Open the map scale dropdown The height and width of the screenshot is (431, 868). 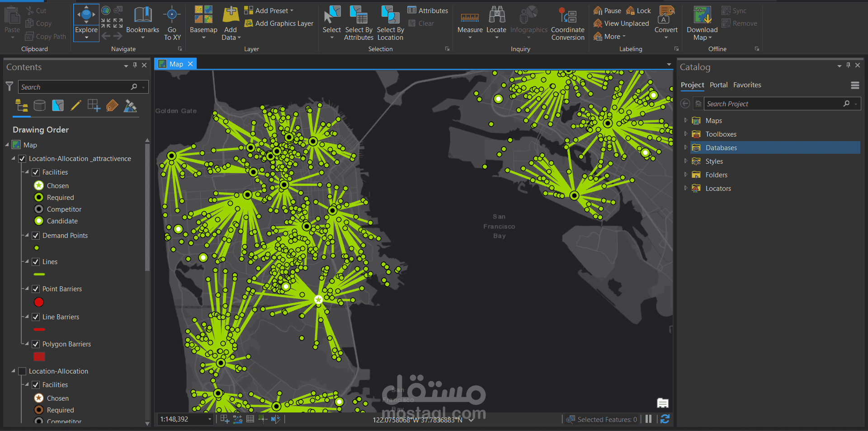(209, 419)
